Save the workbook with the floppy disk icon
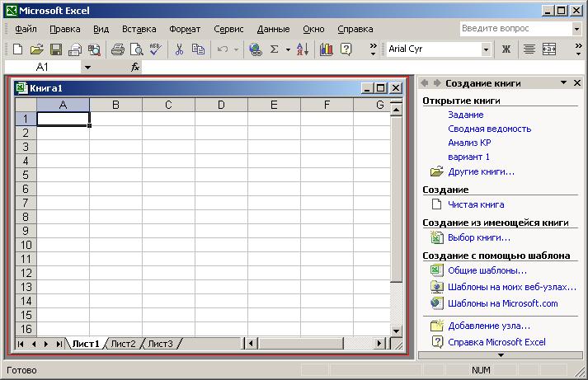 tap(56, 49)
